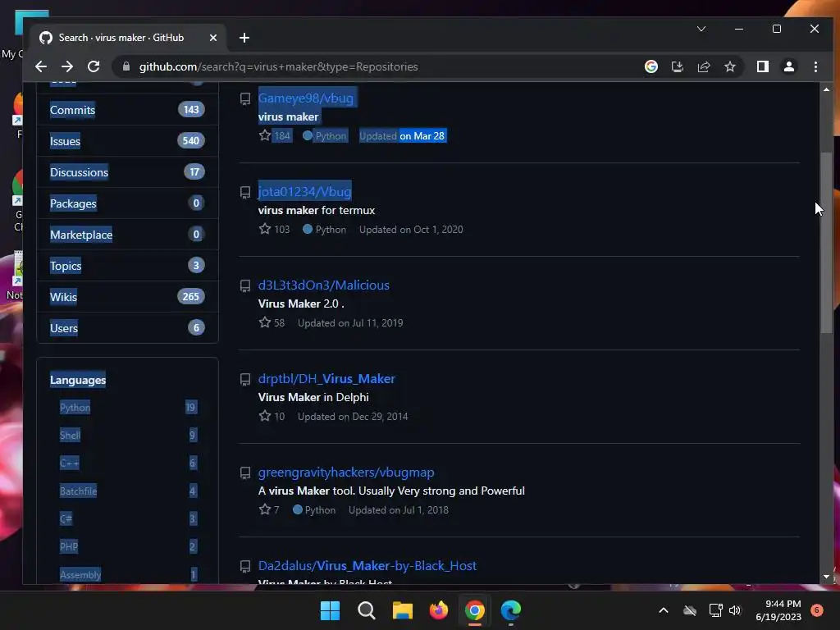Click repo icon beside d3L3t3dOn3/Malicious
The width and height of the screenshot is (840, 630).
[244, 286]
